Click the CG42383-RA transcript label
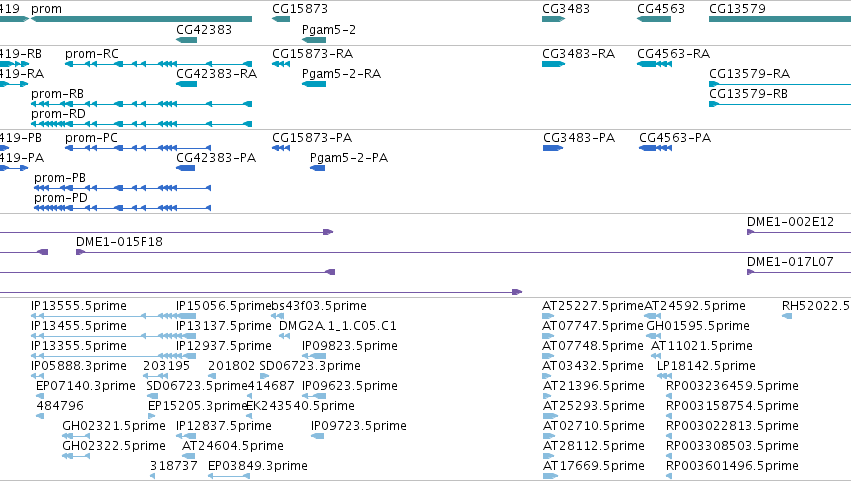851x481 pixels. tap(217, 74)
